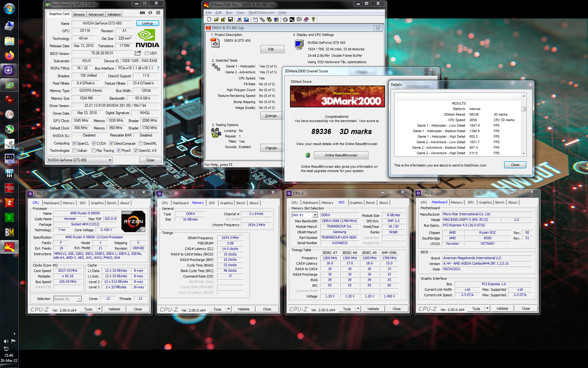Click the 3DMark2000 taskbar icon
Image resolution: width=588 pixels, height=368 pixels.
click(9, 247)
